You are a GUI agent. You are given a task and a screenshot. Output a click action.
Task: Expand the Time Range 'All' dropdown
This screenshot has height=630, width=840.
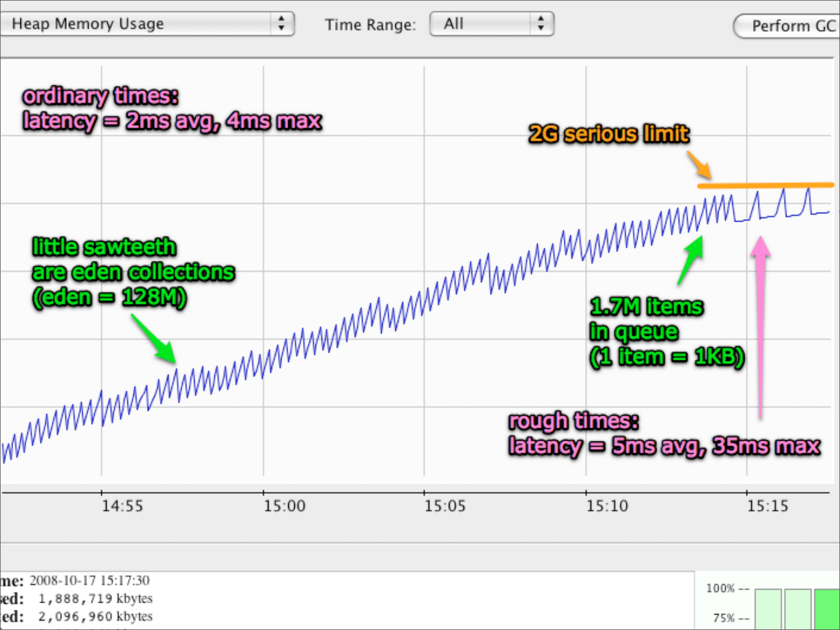[491, 24]
